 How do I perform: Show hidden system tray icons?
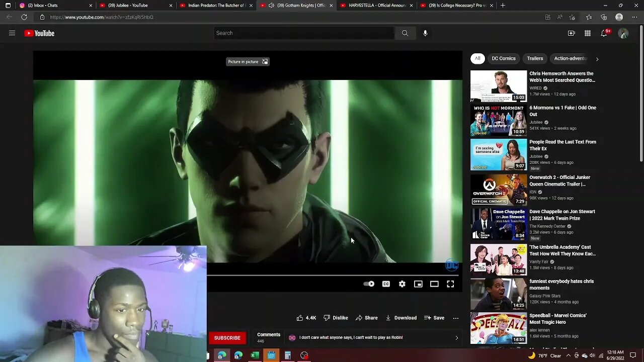coord(568,355)
